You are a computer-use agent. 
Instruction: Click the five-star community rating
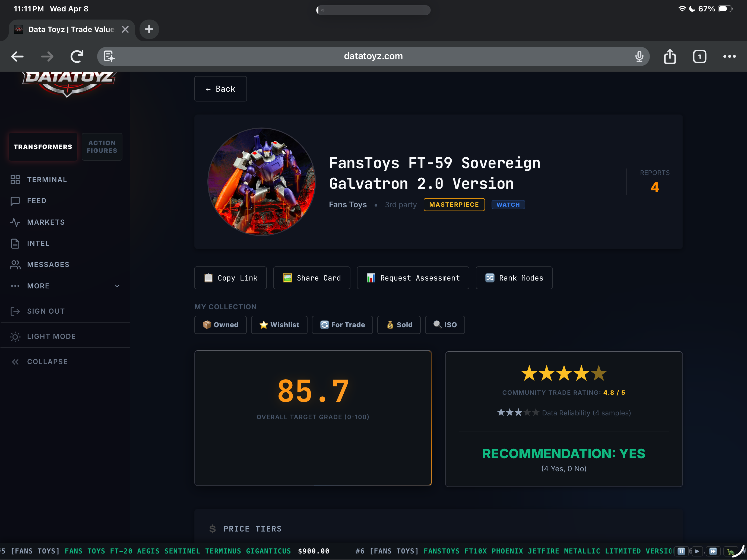(x=564, y=373)
